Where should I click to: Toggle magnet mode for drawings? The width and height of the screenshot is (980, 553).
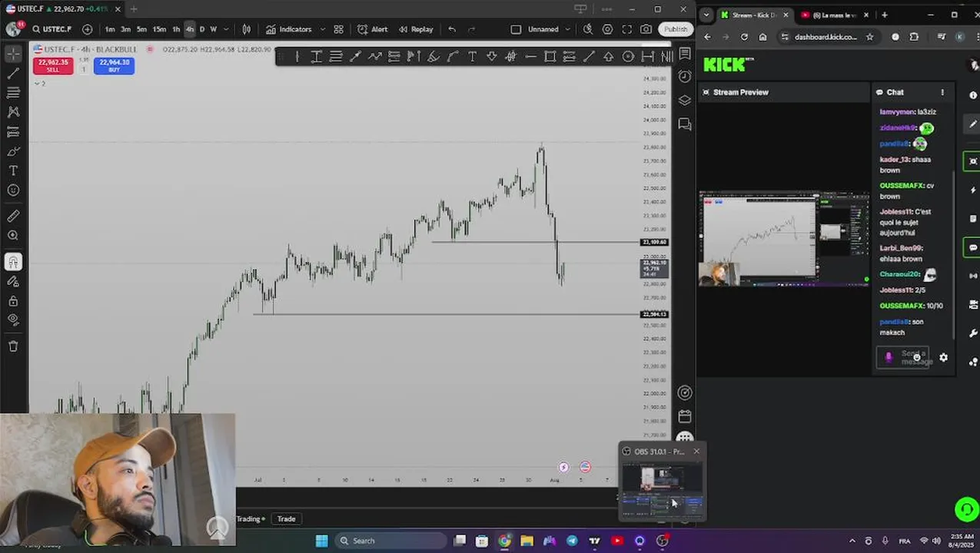13,263
